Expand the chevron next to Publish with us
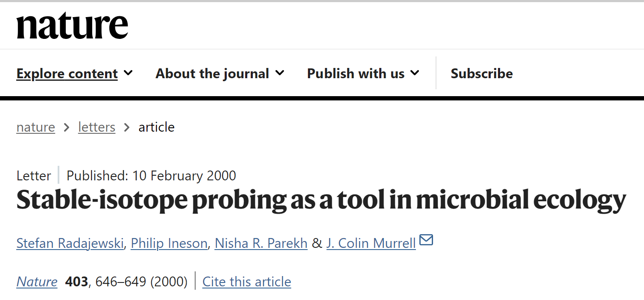The width and height of the screenshot is (644, 300). click(415, 73)
